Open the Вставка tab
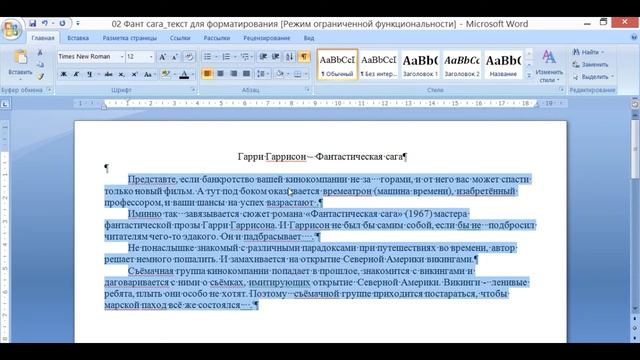Image resolution: width=640 pixels, height=360 pixels. [78, 38]
